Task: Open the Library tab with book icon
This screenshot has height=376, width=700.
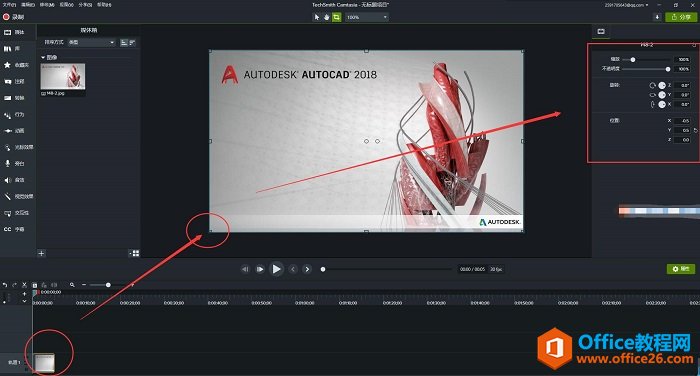Action: [x=13, y=49]
